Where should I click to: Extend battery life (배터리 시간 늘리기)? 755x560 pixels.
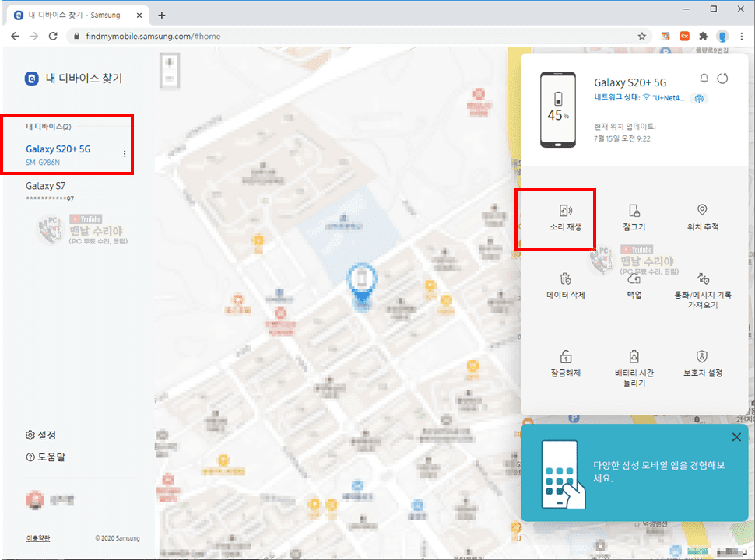click(x=634, y=369)
